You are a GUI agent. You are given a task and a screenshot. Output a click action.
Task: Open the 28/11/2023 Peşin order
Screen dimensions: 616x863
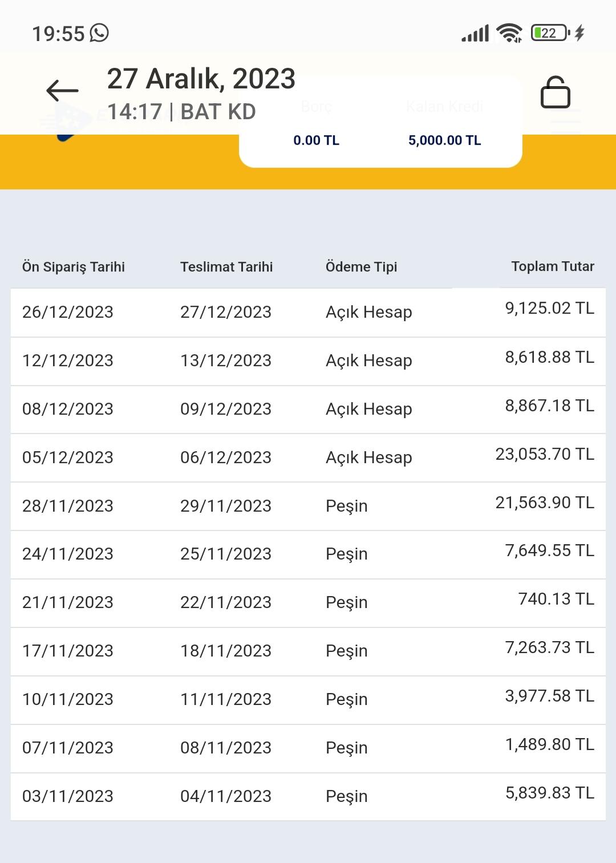[308, 506]
